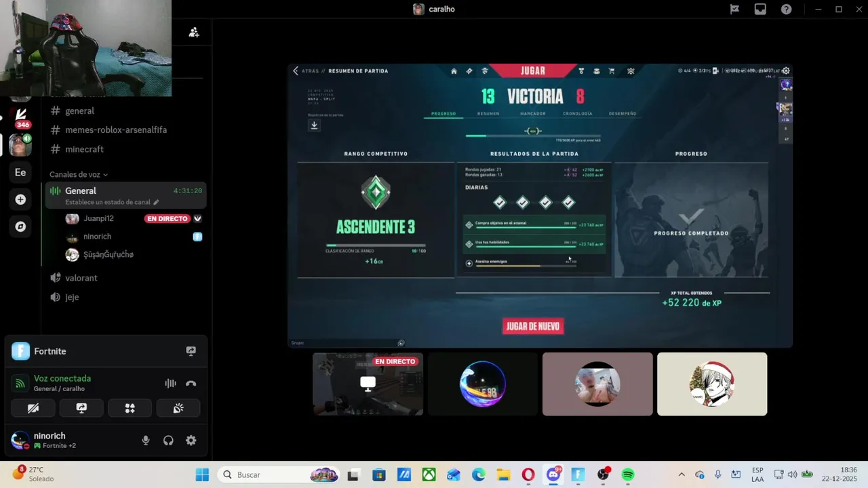Start an activity from voice panel
The image size is (868, 488).
pyautogui.click(x=130, y=408)
